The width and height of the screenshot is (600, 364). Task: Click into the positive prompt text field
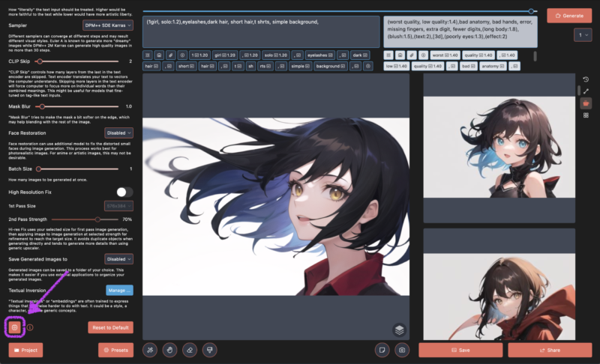click(262, 31)
